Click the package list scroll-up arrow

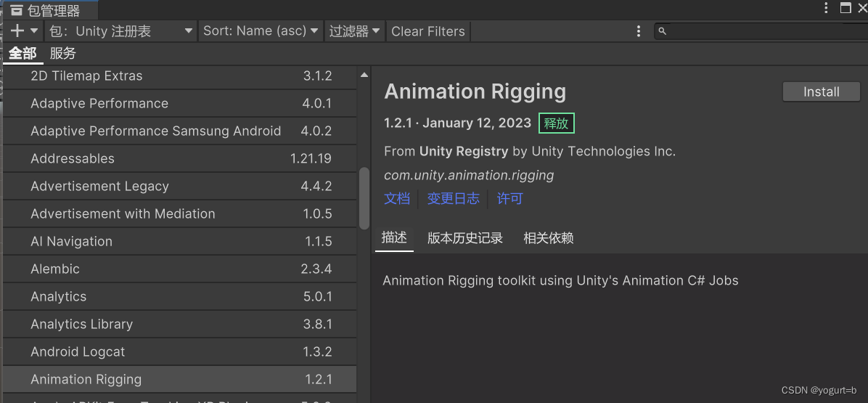364,75
